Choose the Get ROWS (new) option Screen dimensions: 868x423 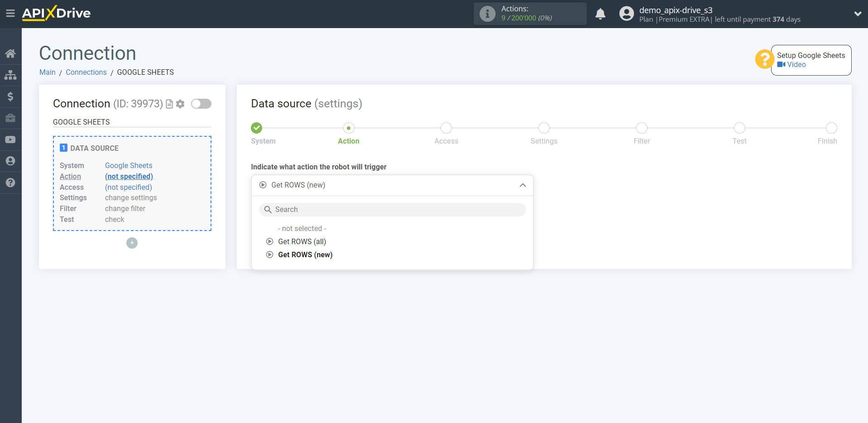305,255
